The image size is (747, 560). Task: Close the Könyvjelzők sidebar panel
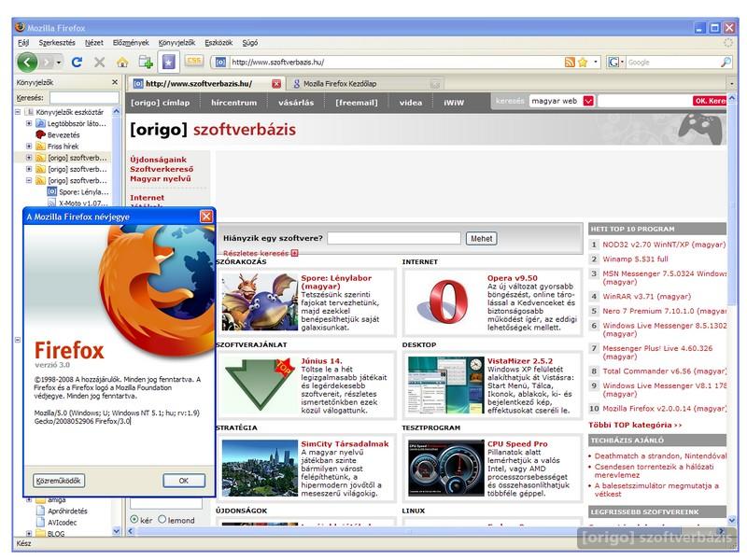pyautogui.click(x=114, y=82)
